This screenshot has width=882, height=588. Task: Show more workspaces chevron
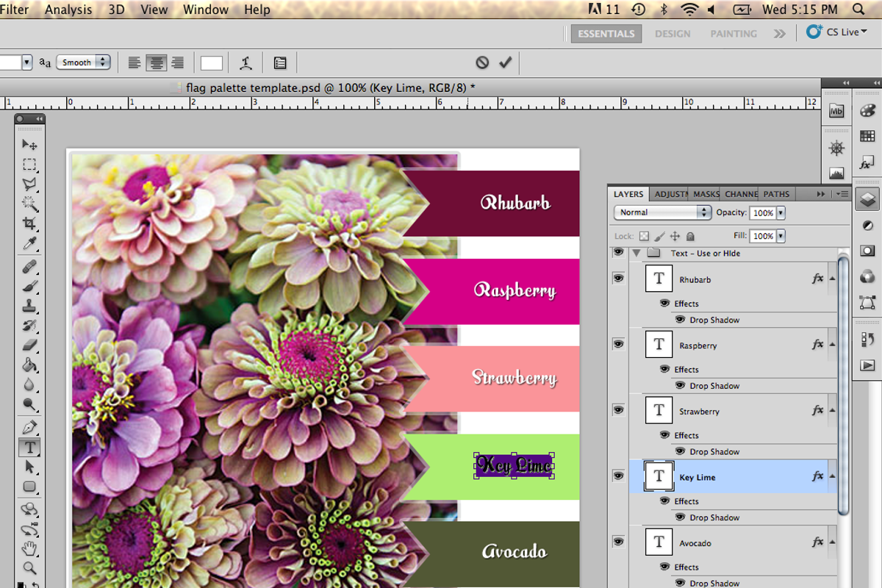[x=780, y=34]
